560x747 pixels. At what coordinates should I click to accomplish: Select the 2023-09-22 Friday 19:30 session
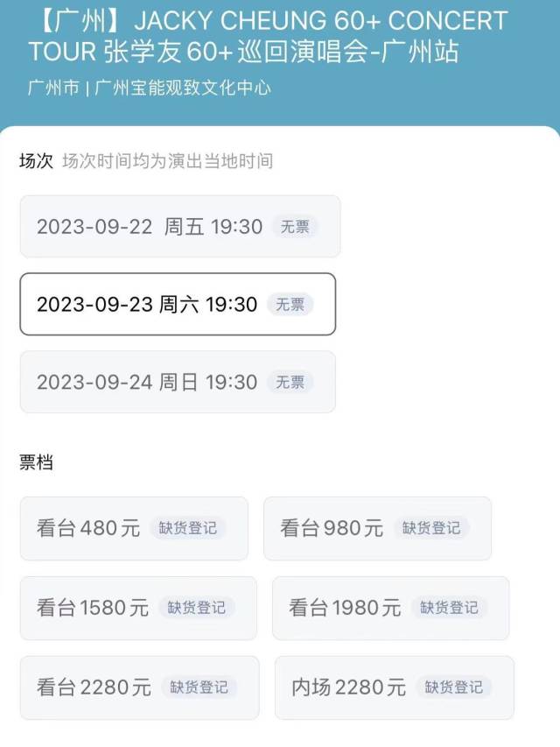[180, 226]
